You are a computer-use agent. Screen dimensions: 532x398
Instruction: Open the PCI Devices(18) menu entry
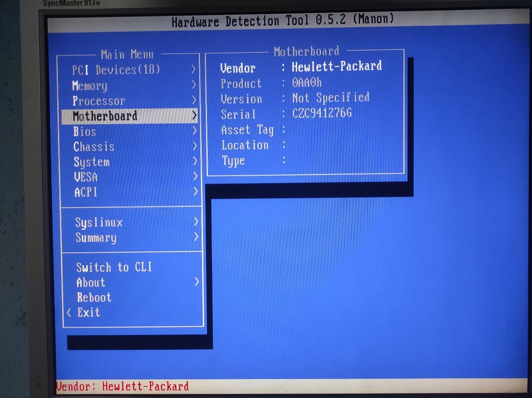[116, 70]
